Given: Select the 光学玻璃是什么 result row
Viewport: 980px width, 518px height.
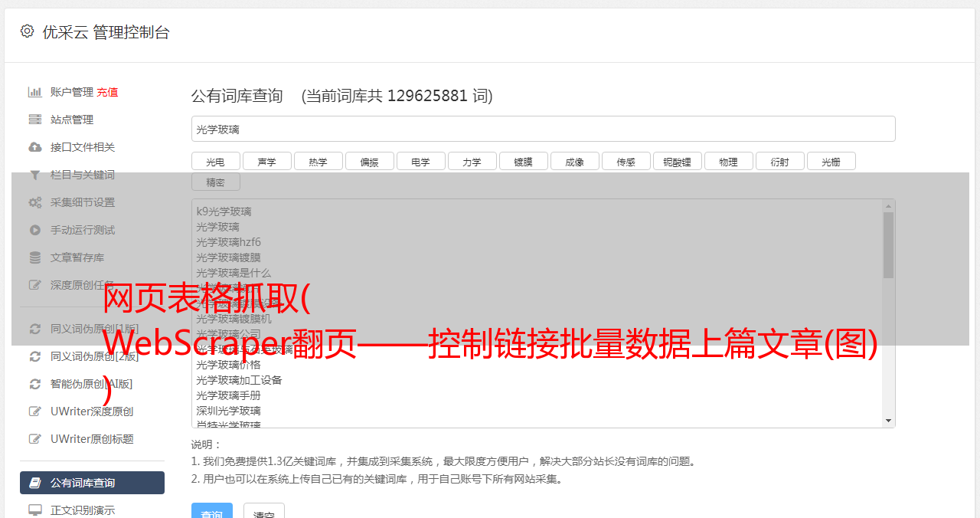Looking at the screenshot, I should [x=234, y=273].
